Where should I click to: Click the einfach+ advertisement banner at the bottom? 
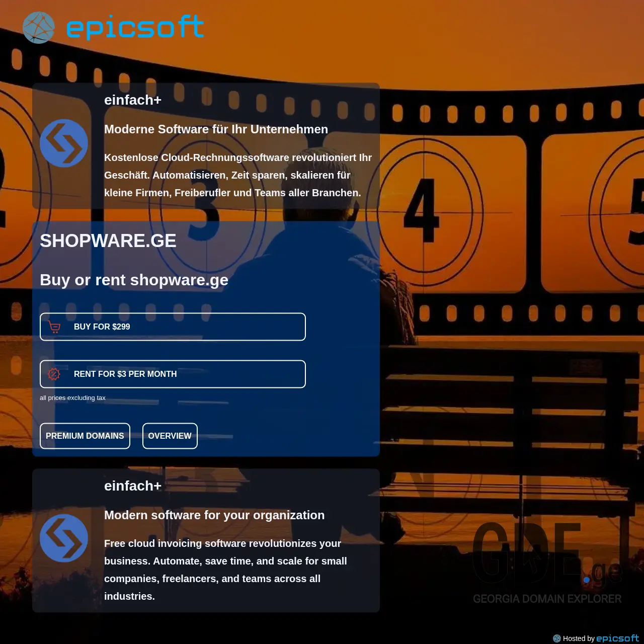click(x=206, y=540)
